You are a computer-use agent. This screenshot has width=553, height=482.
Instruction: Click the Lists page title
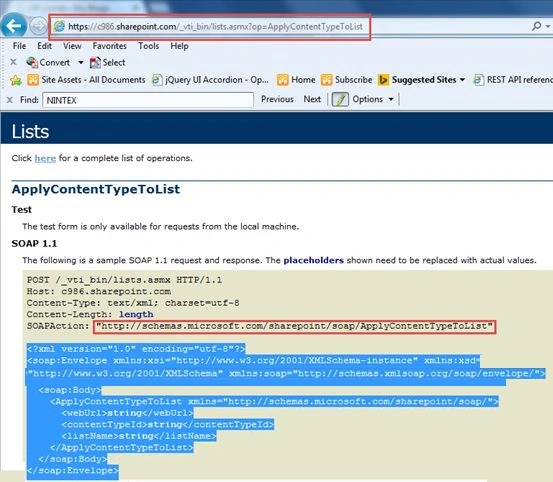30,132
